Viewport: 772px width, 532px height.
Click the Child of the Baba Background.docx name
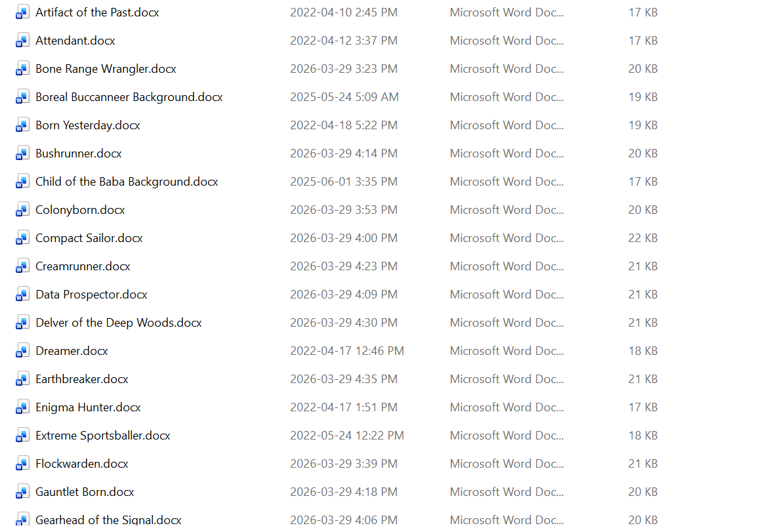[x=127, y=182]
